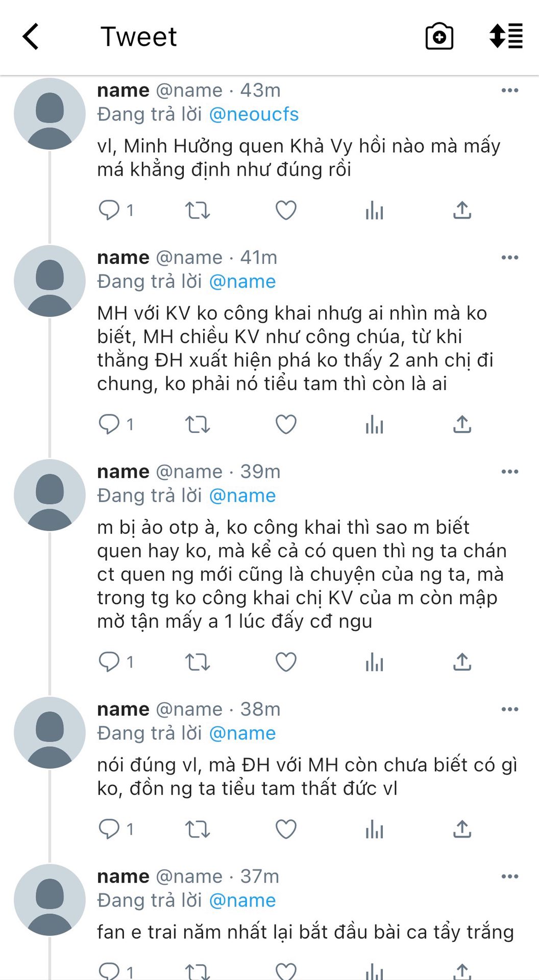
Task: Open the author name on the 37m tweet
Action: [x=123, y=876]
